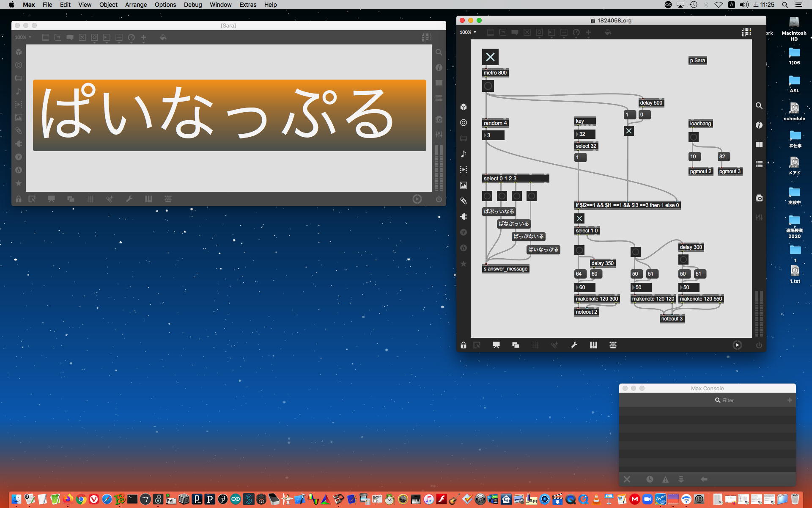
Task: Open the calendar view grid icon top right
Action: click(746, 32)
